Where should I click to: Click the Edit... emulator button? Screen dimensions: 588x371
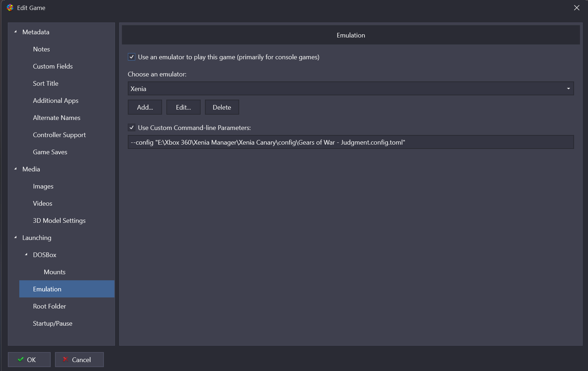183,107
